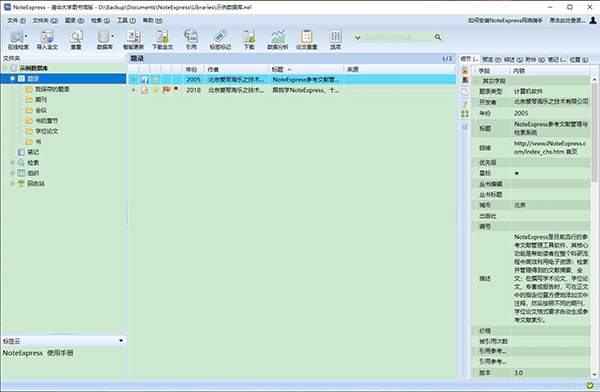Collapse the 其它字段 group in details

pos(476,81)
